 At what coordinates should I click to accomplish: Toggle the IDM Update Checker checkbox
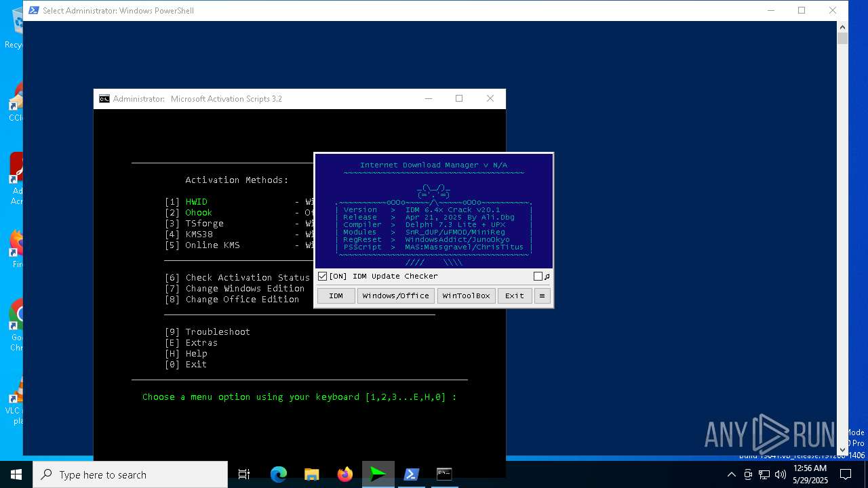coord(323,277)
